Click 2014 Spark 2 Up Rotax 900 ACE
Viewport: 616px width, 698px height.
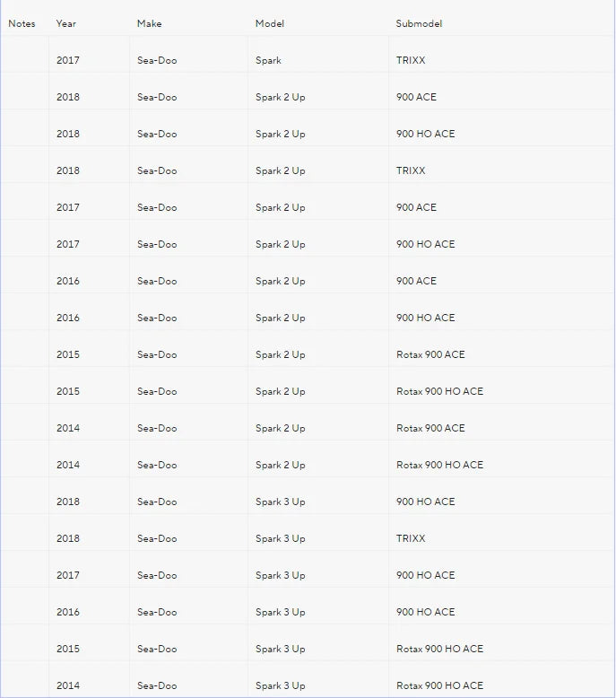coord(430,428)
